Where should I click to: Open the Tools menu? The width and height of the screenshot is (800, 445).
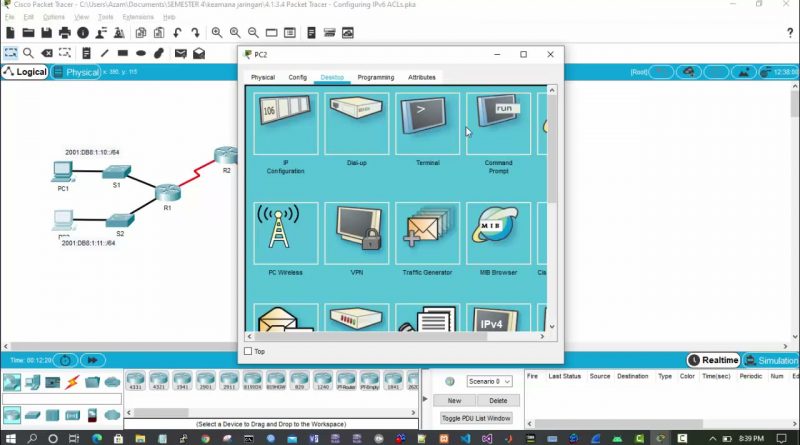[106, 17]
